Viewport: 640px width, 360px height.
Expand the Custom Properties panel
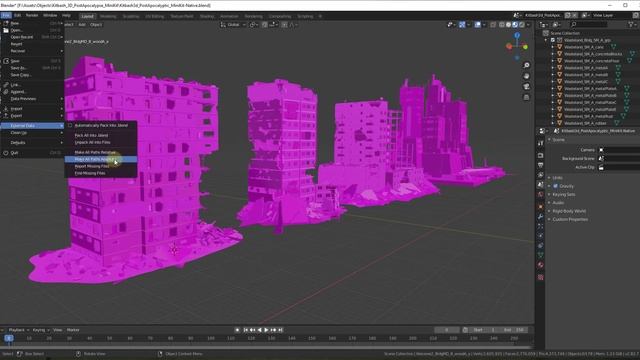pos(570,220)
